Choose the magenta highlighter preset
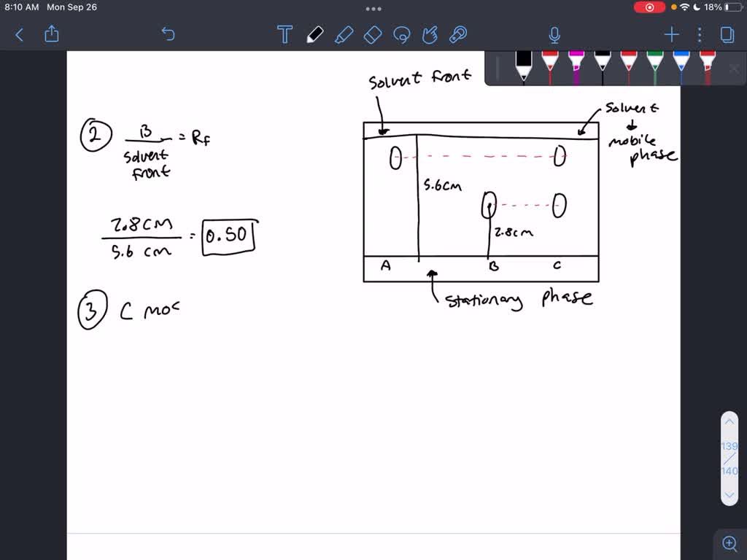747x560 pixels. [x=576, y=68]
